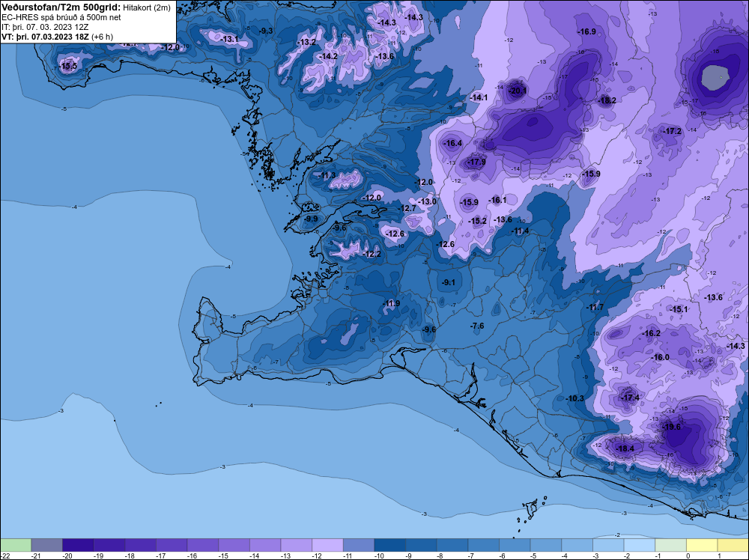The width and height of the screenshot is (749, 560).
Task: Click the -17.9 temperature label
Action: 476,162
